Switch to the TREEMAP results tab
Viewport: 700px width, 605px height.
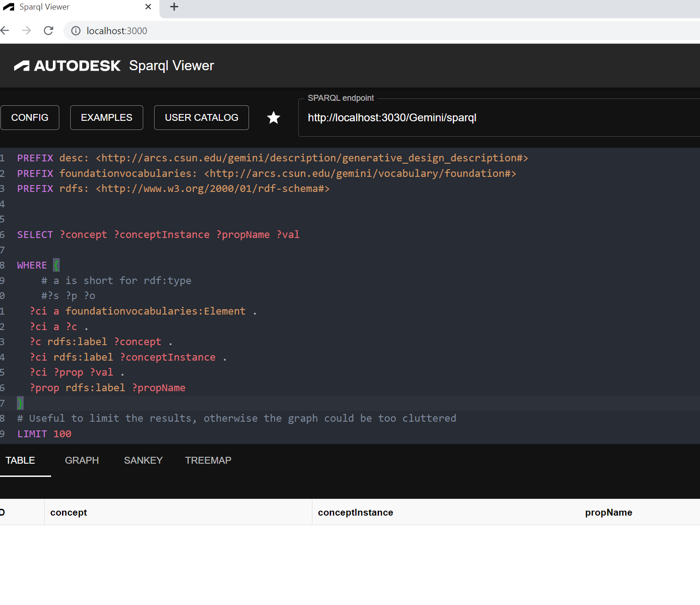tap(208, 460)
